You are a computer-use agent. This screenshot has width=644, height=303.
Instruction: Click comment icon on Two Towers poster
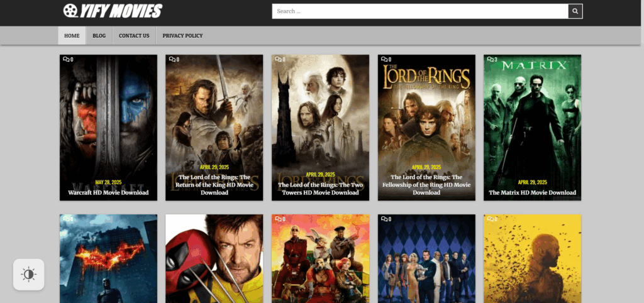(278, 60)
